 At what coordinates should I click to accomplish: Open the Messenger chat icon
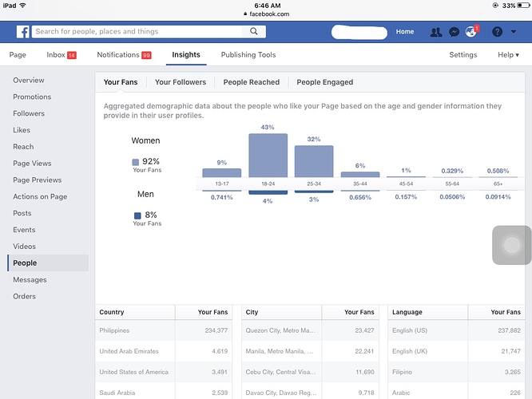coord(454,32)
